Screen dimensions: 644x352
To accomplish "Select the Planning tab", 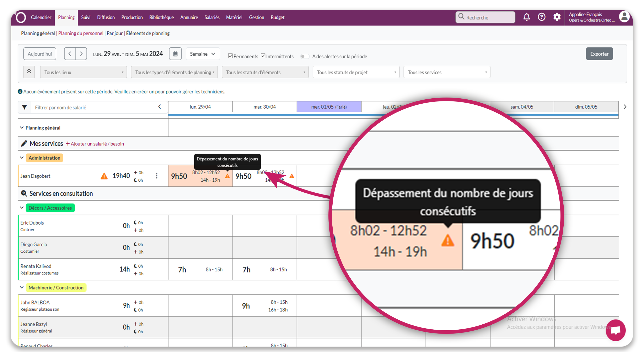I will pyautogui.click(x=66, y=17).
